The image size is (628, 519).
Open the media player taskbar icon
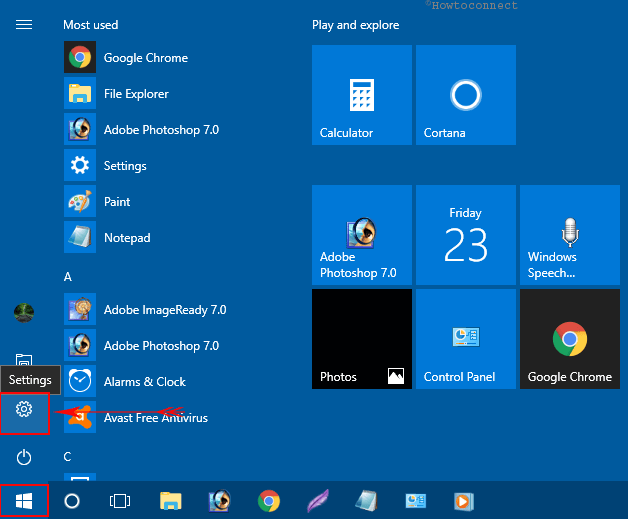click(x=464, y=501)
